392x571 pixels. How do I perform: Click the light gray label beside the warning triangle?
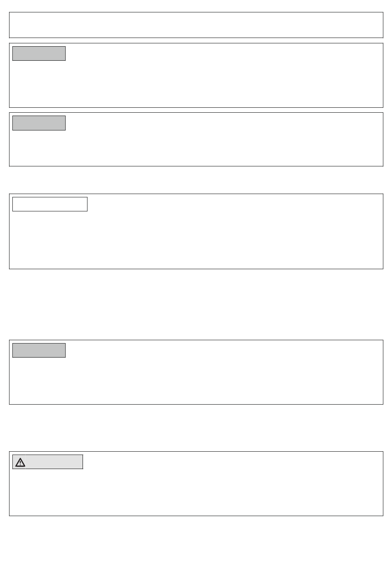[x=54, y=462]
